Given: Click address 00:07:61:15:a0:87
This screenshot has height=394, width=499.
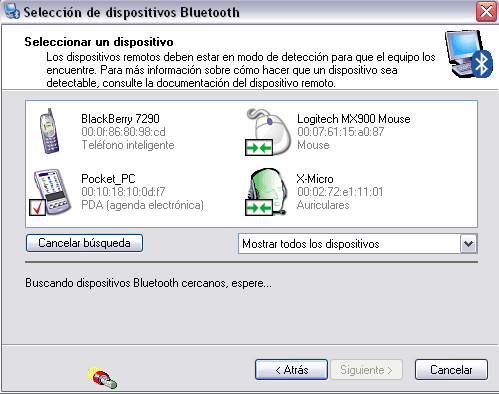Looking at the screenshot, I should (341, 132).
